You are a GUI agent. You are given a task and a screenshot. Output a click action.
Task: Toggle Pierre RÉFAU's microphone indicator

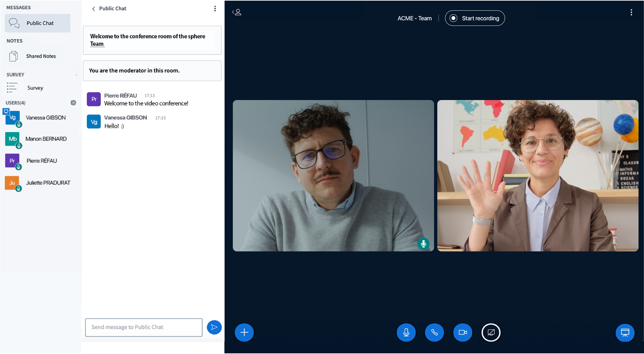19,167
